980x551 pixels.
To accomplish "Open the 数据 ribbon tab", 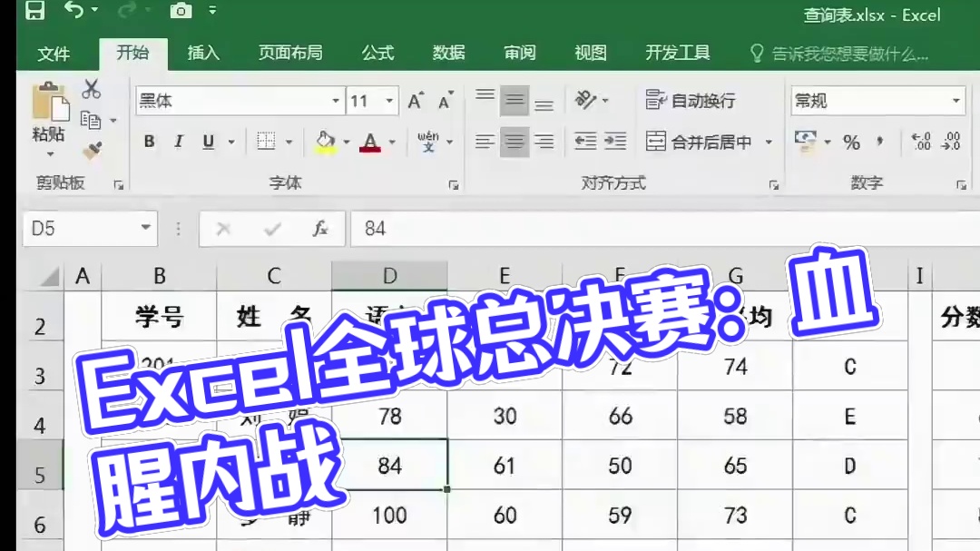I will pos(448,53).
